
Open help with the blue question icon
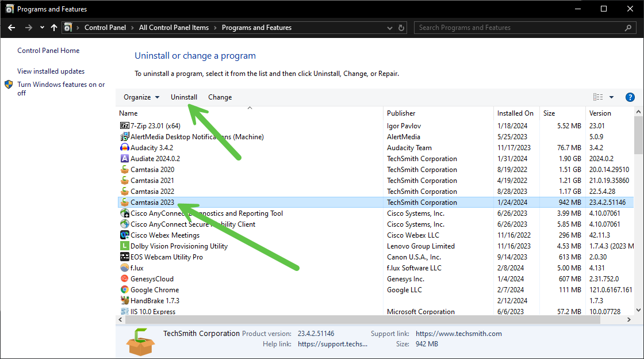630,97
